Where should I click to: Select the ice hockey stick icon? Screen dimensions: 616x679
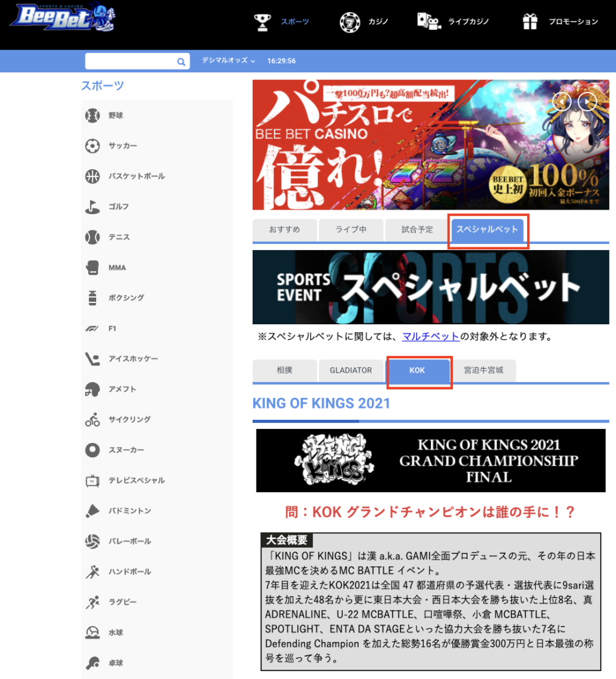[x=92, y=359]
